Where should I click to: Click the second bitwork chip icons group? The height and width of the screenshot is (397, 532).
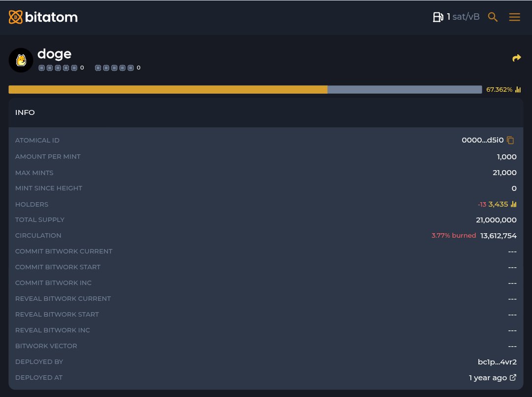(114, 68)
